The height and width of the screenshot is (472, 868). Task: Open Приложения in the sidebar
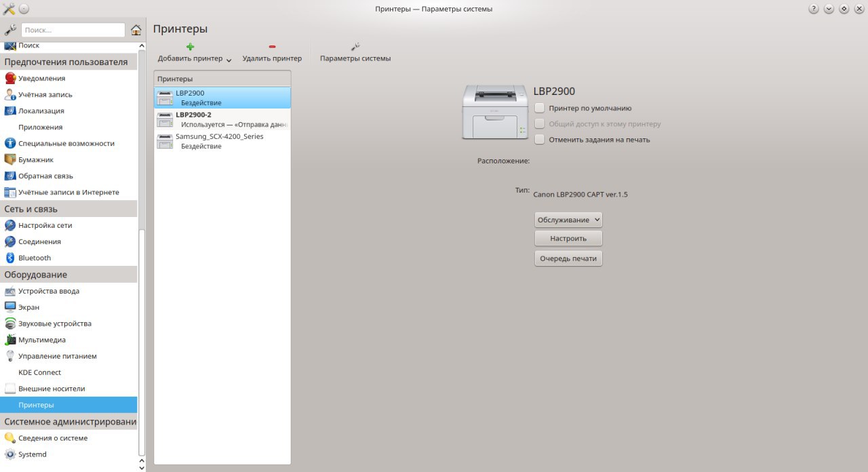(x=41, y=127)
